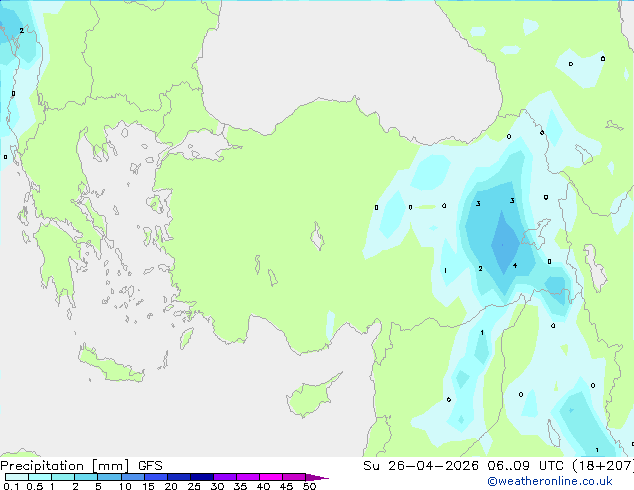Click the 'Su 26-04-2026 06..09 UTC' timestamp
Screen dimensions: 634x490
[x=463, y=466]
